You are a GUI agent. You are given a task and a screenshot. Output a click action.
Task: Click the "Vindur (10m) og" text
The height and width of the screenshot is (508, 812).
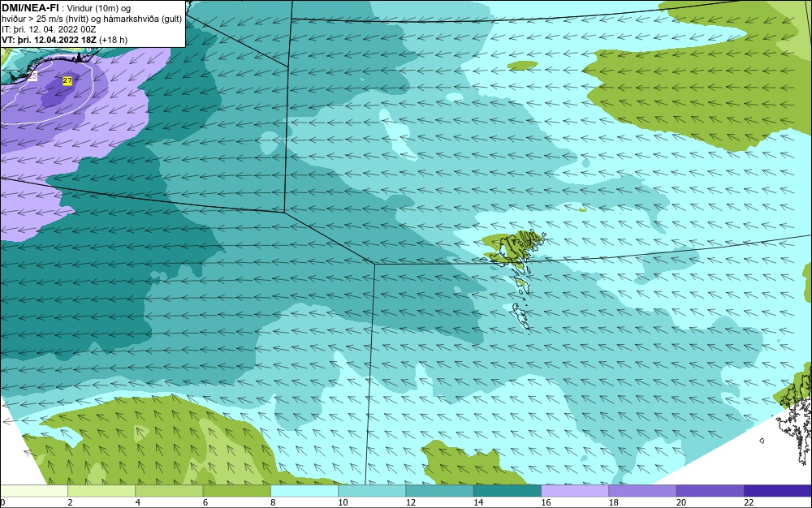click(99, 8)
